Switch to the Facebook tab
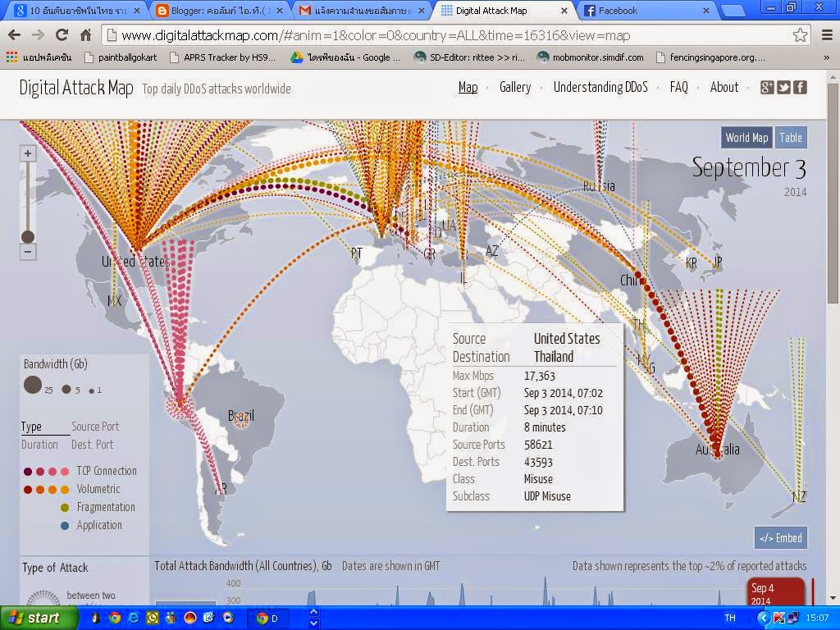The image size is (840, 630). tap(647, 10)
